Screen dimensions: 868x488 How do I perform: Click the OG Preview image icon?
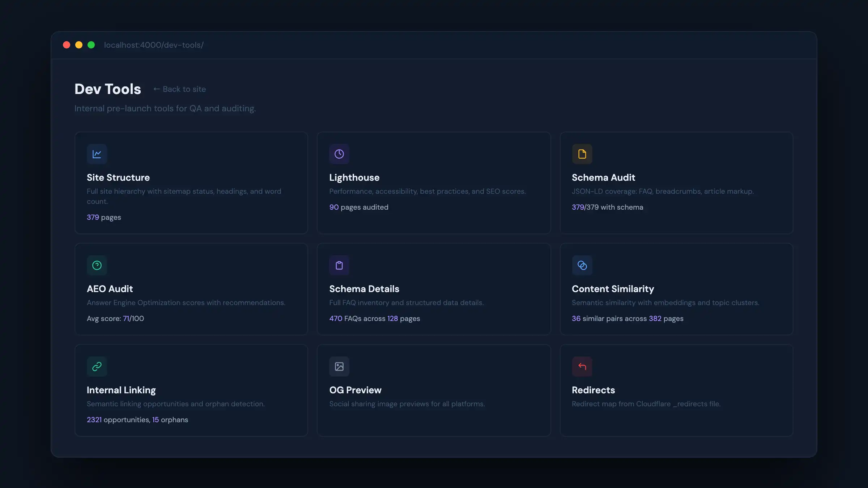tap(339, 367)
